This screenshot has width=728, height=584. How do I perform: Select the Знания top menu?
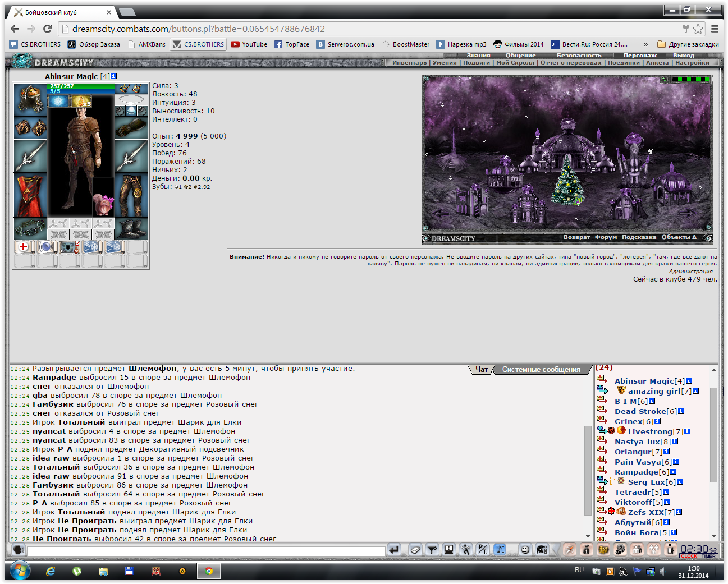[x=478, y=56]
